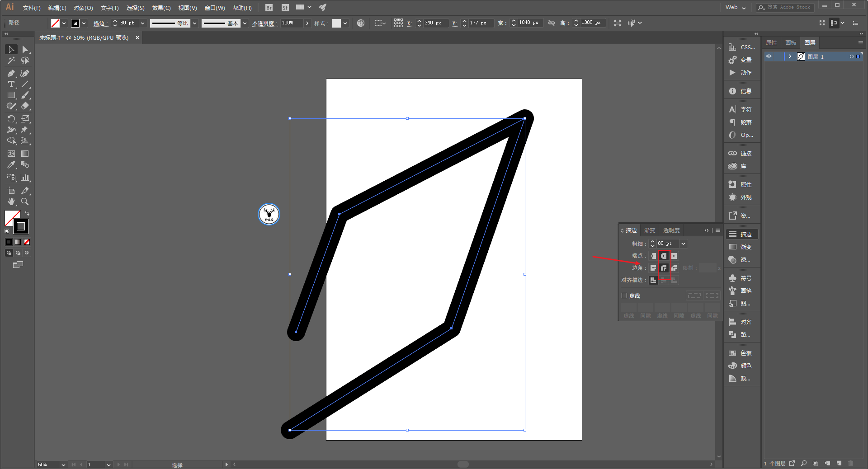Open the 粗细 stroke weight dropdown
This screenshot has height=469, width=868.
[x=684, y=244]
